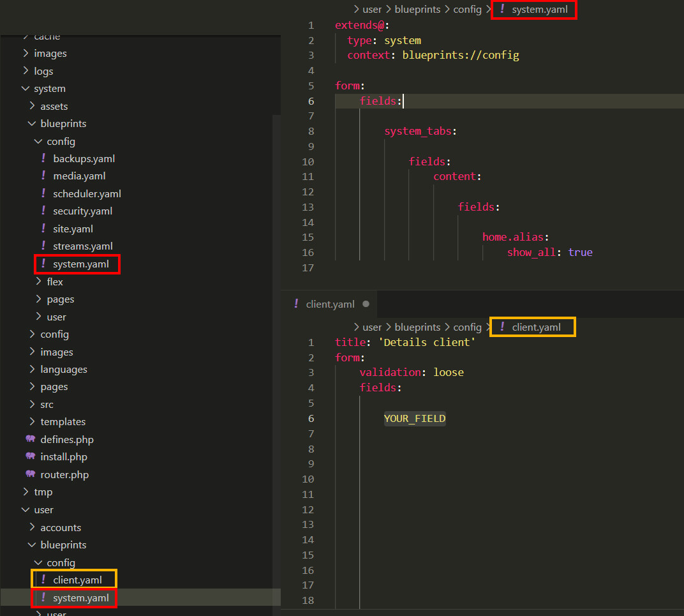Select system.yaml under user blueprints config
This screenshot has height=616, width=684.
coord(80,597)
